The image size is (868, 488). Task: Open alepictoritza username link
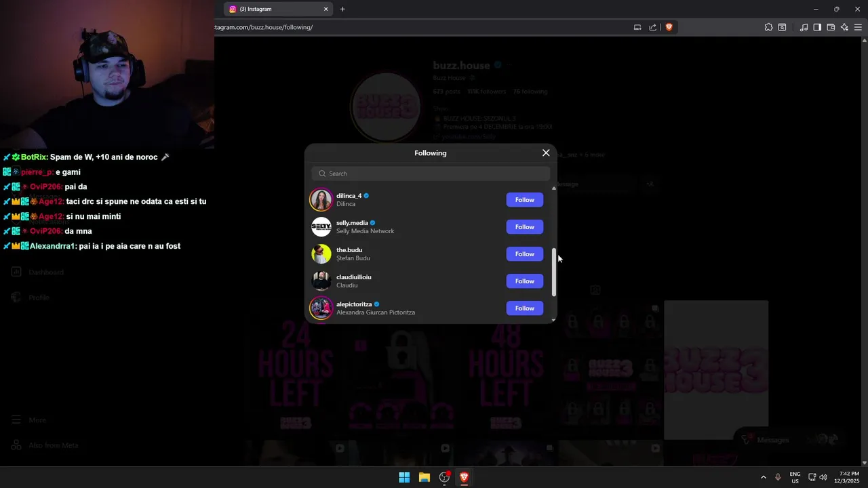click(x=355, y=304)
